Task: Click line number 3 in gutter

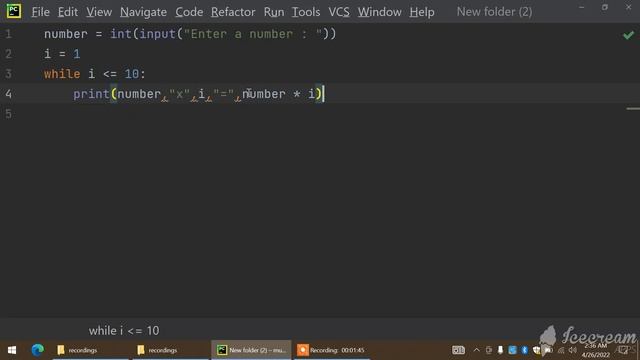Action: pyautogui.click(x=8, y=74)
